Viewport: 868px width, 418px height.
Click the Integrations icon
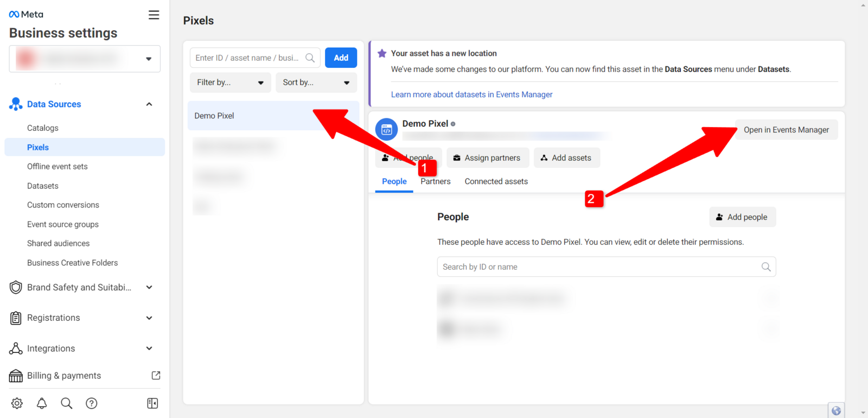click(16, 349)
